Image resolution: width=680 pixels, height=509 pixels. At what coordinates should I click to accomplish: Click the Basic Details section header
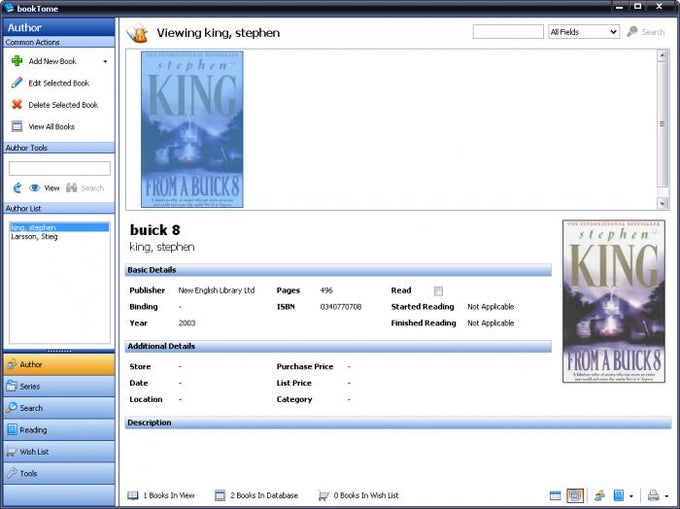[x=338, y=270]
